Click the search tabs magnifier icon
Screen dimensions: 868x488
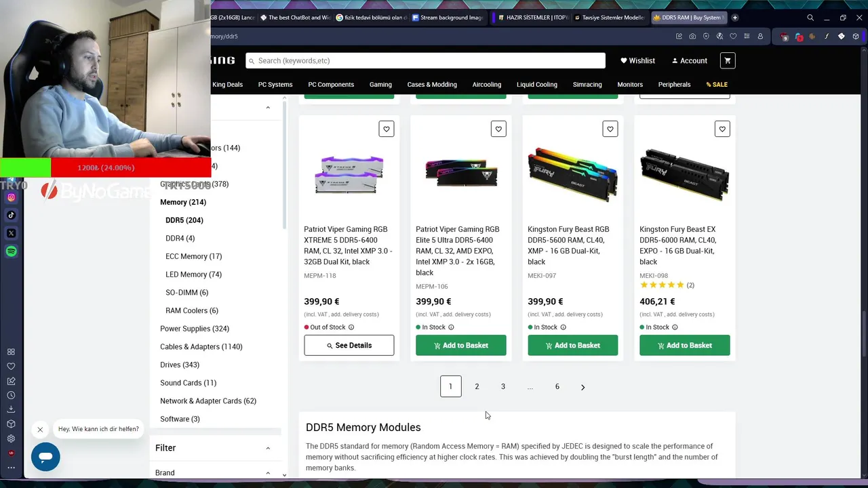pyautogui.click(x=810, y=18)
